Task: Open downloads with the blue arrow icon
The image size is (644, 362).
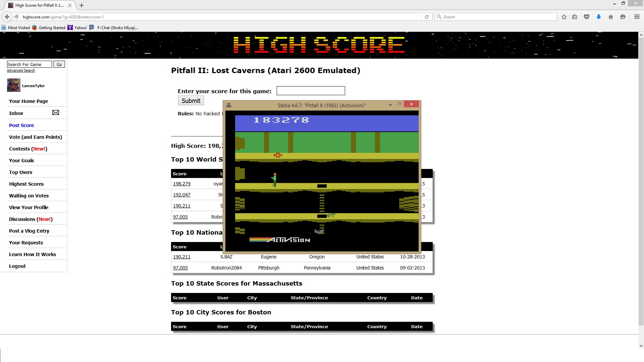Action: click(x=599, y=17)
